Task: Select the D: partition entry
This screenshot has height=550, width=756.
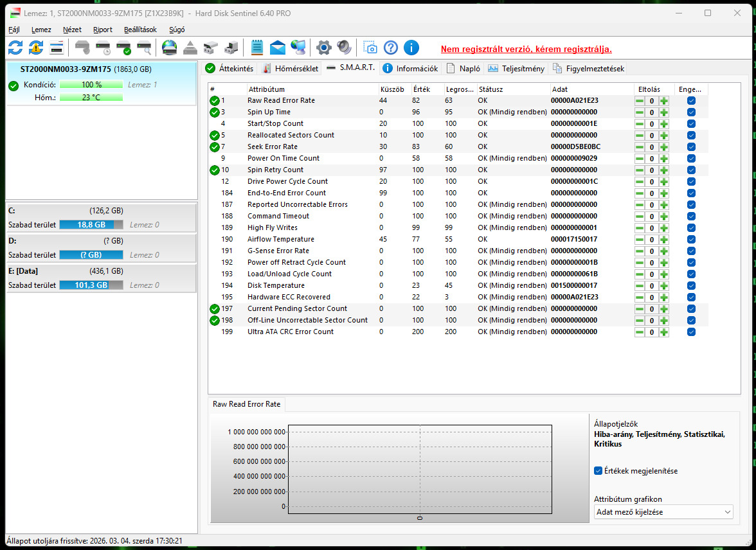Action: 102,248
